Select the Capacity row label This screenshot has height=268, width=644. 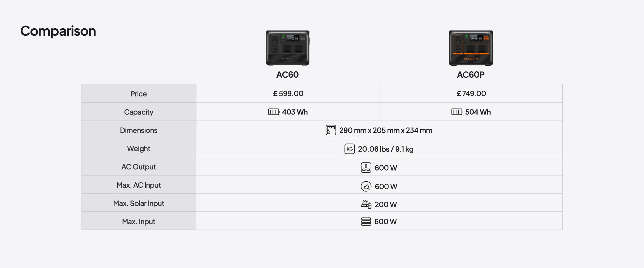[x=139, y=112]
